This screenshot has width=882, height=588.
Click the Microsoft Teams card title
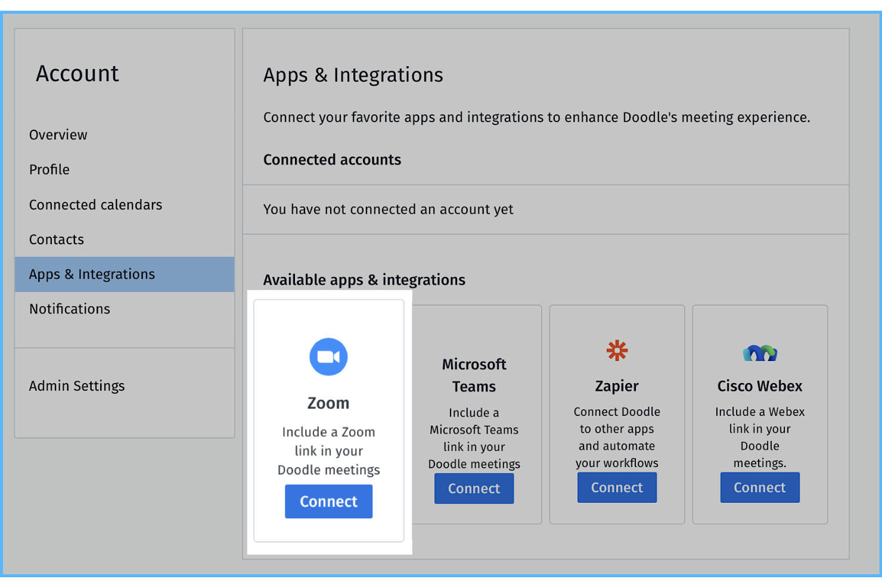474,375
